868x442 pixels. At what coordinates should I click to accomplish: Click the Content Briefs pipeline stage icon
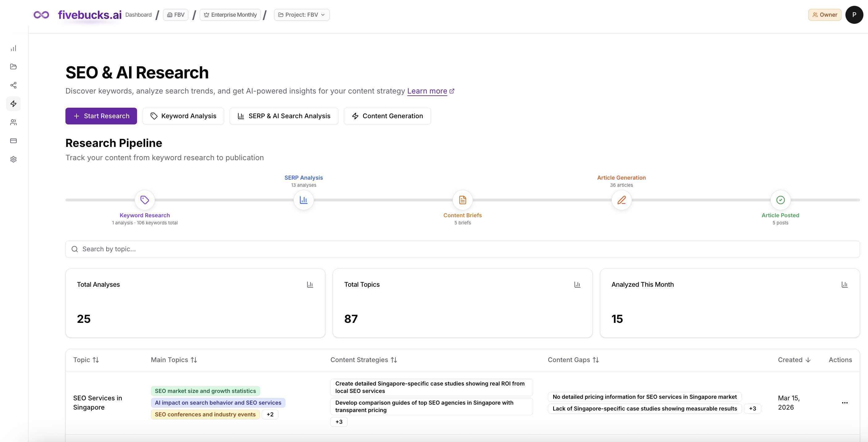click(x=462, y=200)
